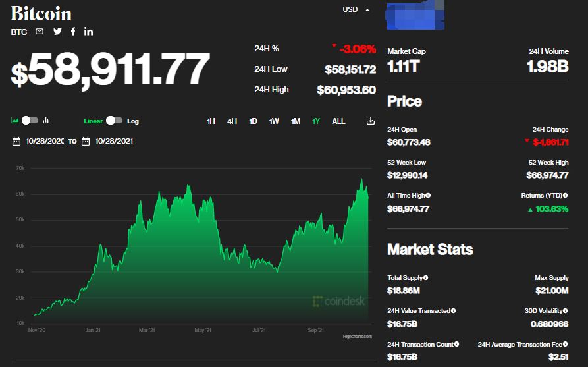Show info for All Time High
This screenshot has height=367, width=588.
428,196
